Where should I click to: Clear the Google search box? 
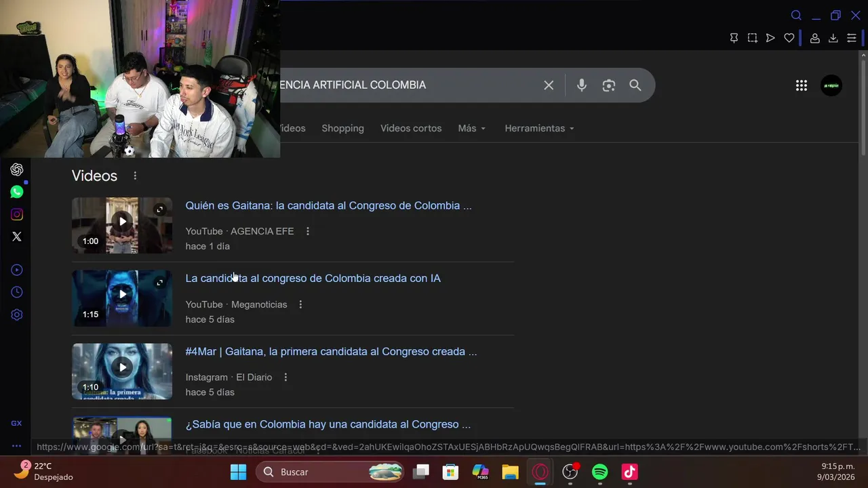click(549, 85)
